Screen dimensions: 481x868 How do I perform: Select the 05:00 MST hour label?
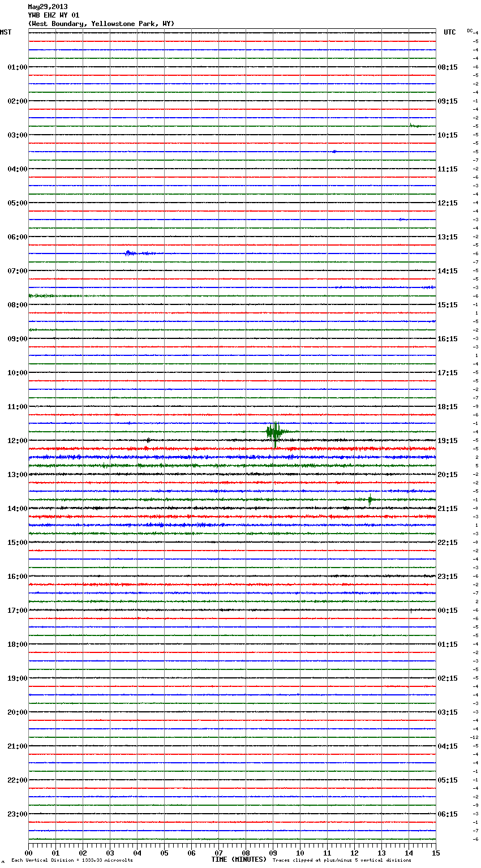click(x=18, y=203)
